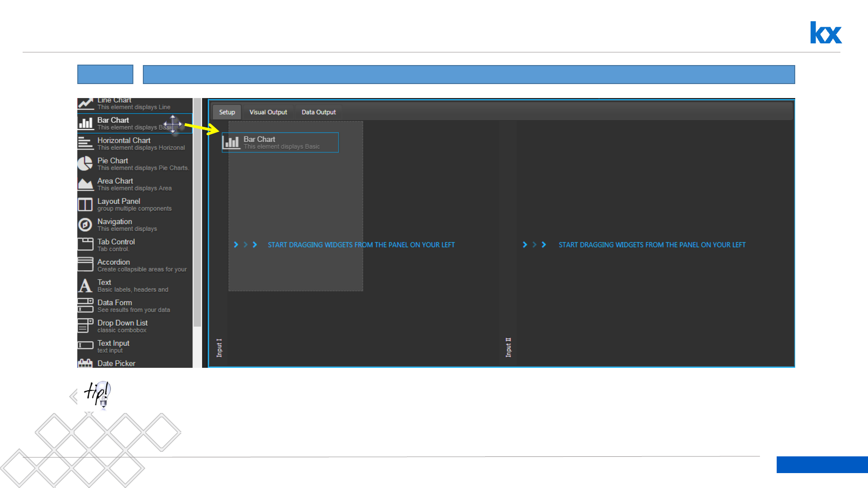Select the Navigation compass icon
The image size is (868, 488).
85,225
